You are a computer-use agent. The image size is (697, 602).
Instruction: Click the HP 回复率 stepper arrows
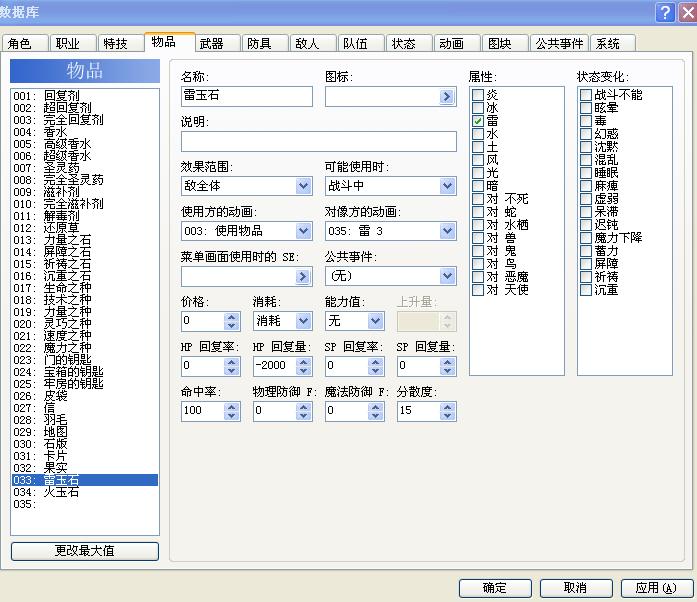pyautogui.click(x=231, y=366)
